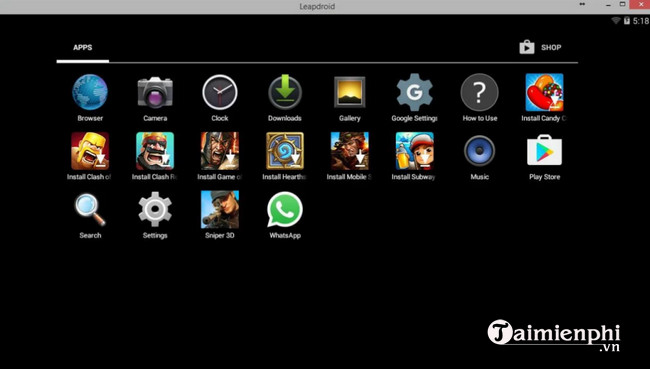
Task: Minimize the Leapdroid window
Action: tap(608, 5)
